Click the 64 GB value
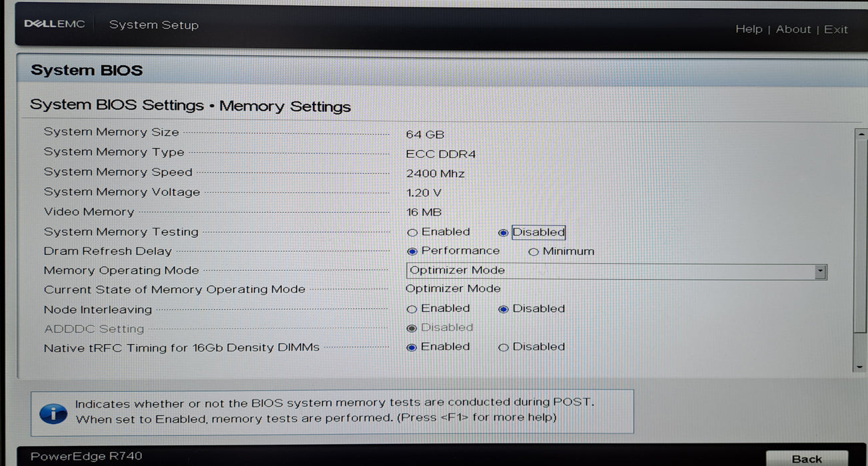 [x=425, y=134]
